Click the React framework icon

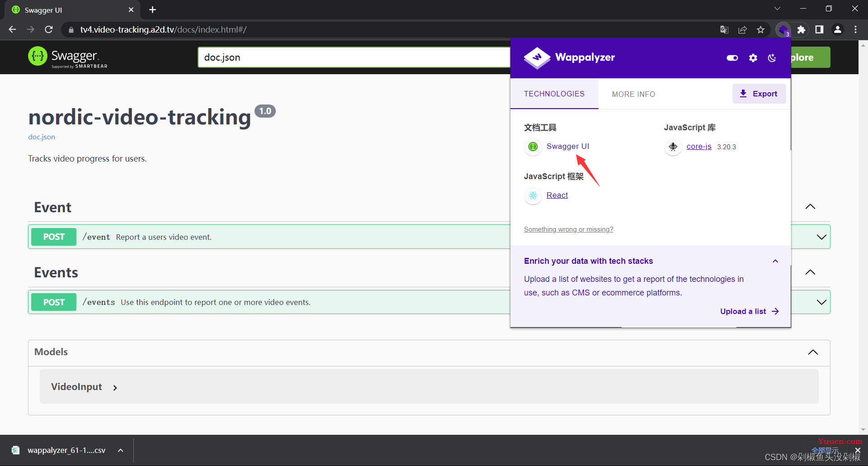[x=533, y=195]
